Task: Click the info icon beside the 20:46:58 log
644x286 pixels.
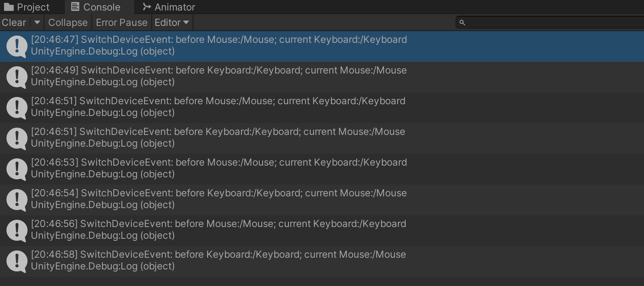Action: [x=17, y=261]
